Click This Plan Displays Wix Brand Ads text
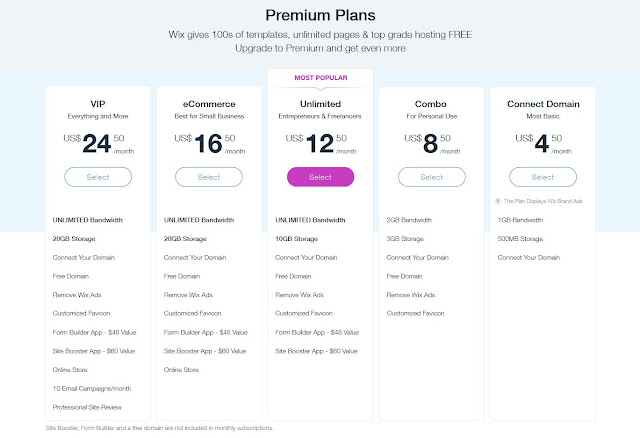 (x=543, y=201)
